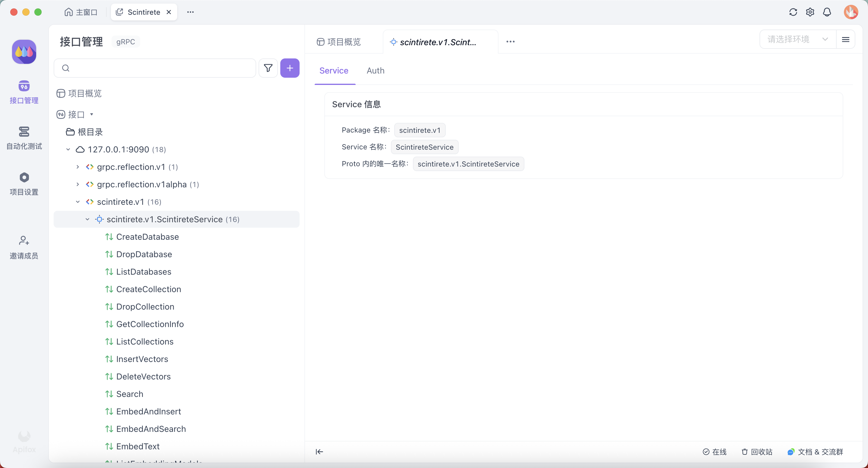The height and width of the screenshot is (468, 868).
Task: Click more options dots next to Scintirete tab
Action: coord(190,12)
